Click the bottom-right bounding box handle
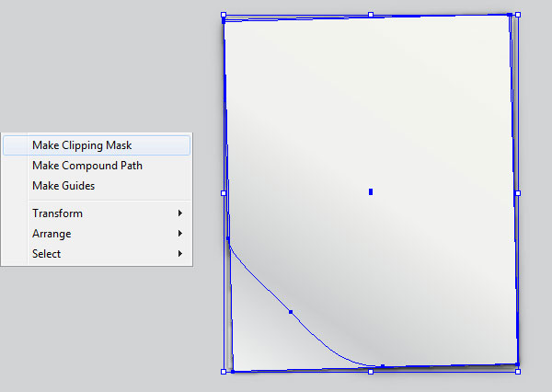Viewport: 552px width, 392px height. (x=518, y=372)
